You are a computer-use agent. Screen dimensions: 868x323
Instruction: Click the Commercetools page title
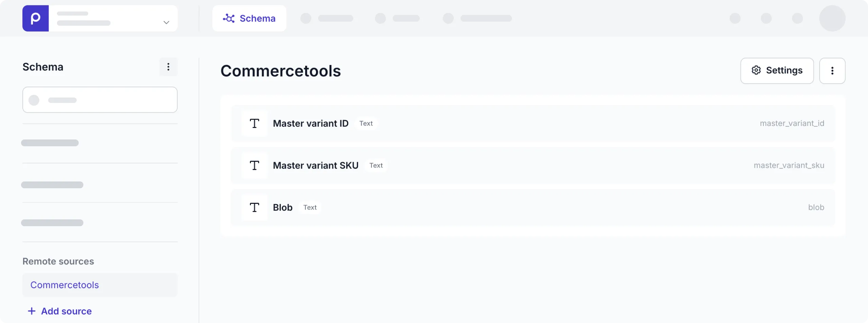280,71
